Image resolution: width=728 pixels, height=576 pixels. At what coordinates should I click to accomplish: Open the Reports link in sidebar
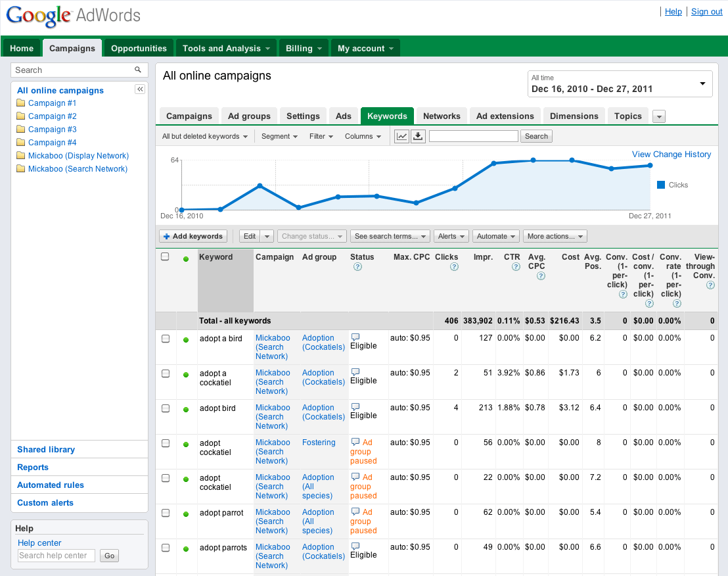pyautogui.click(x=32, y=468)
